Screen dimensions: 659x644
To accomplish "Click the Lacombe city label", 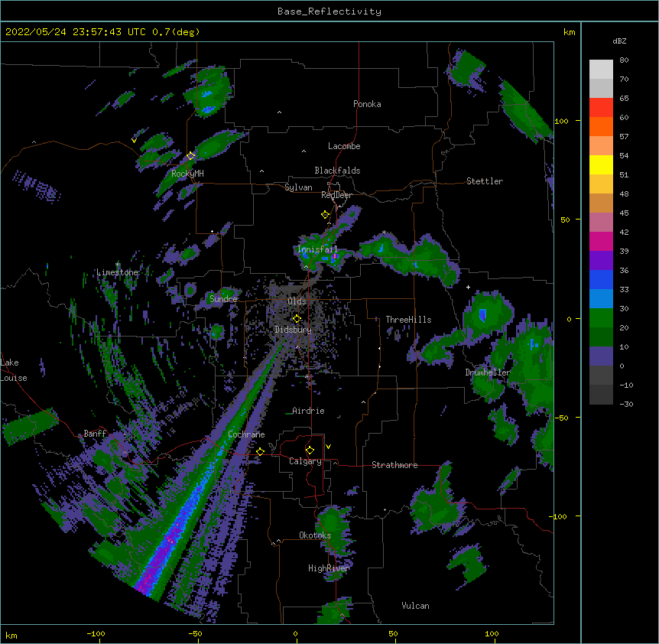I will (344, 146).
